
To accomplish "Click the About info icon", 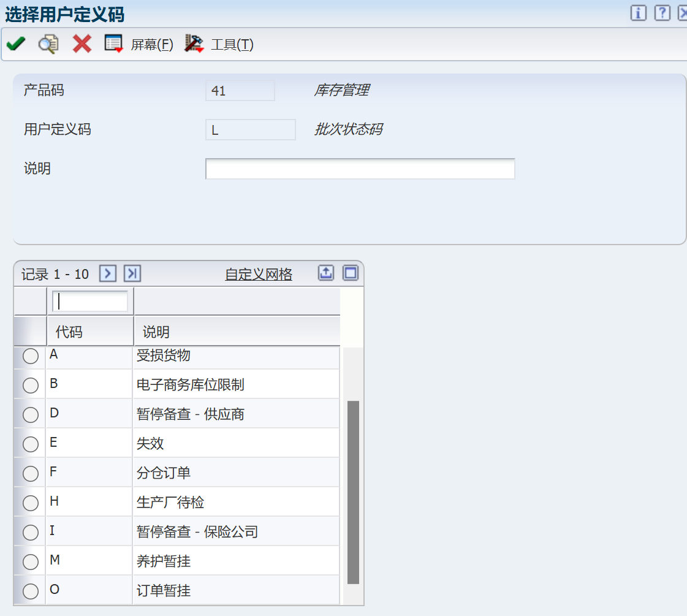I will coord(639,13).
